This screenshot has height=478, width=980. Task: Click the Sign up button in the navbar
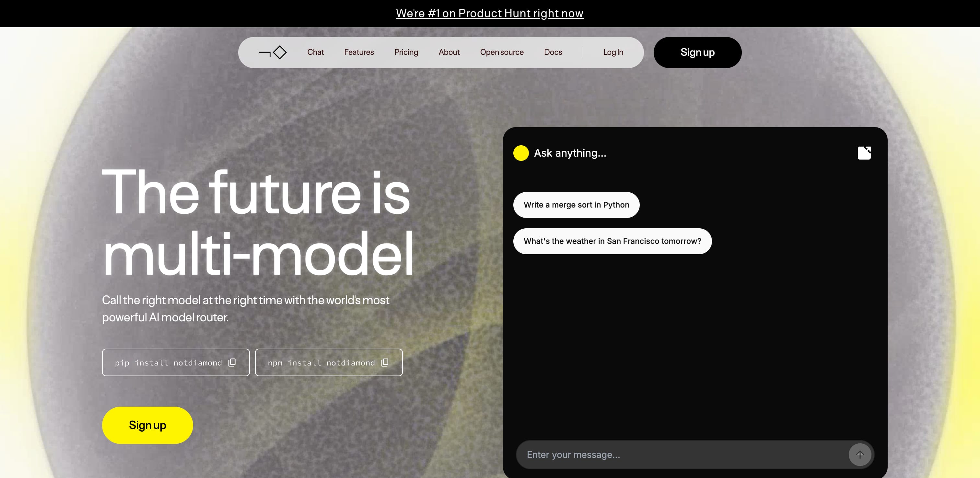tap(697, 53)
